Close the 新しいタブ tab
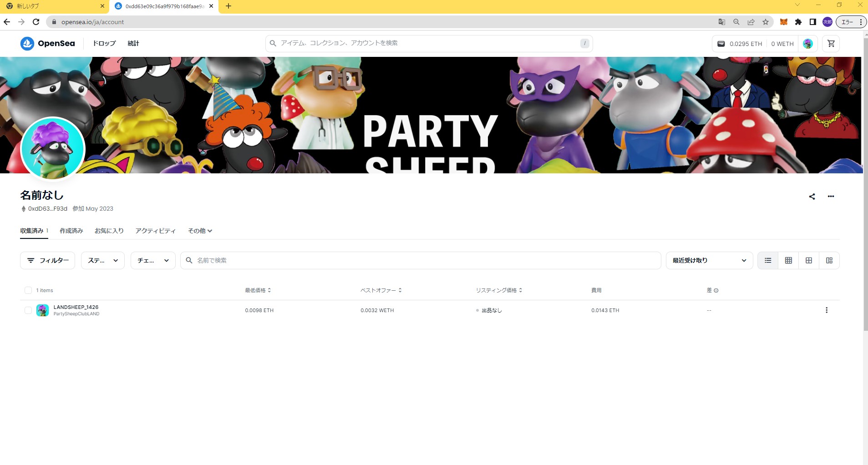Viewport: 868px width, 465px height. pyautogui.click(x=102, y=6)
